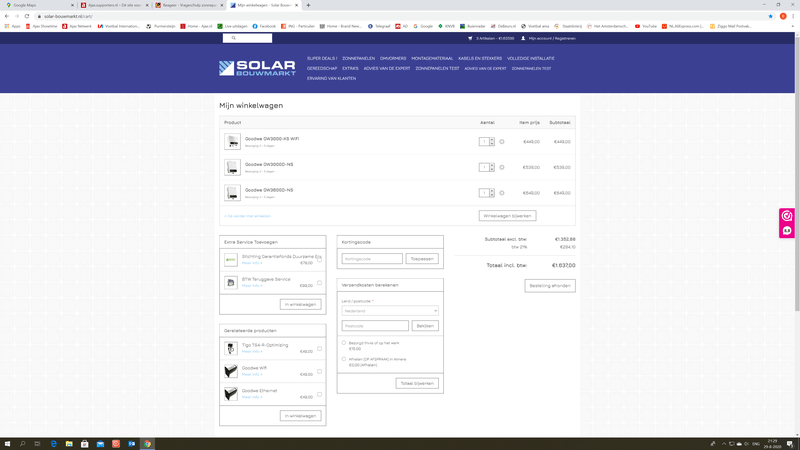Click the Kortingscode input field
The image size is (800, 450).
coord(372,259)
